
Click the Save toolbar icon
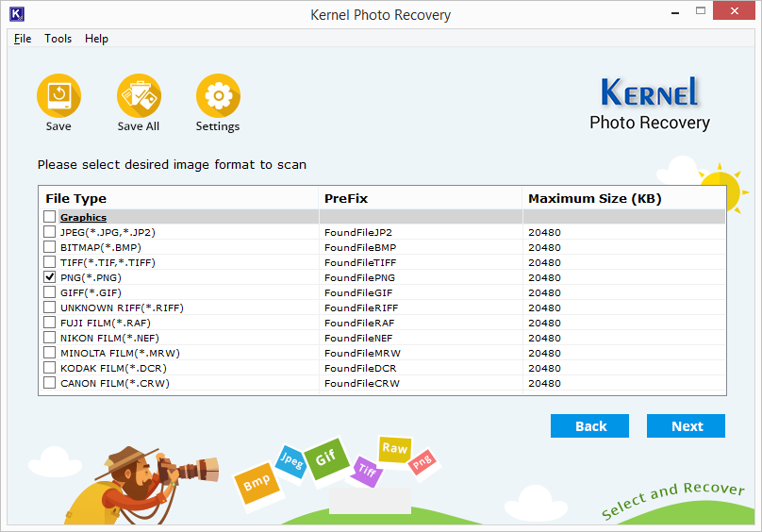coord(58,95)
